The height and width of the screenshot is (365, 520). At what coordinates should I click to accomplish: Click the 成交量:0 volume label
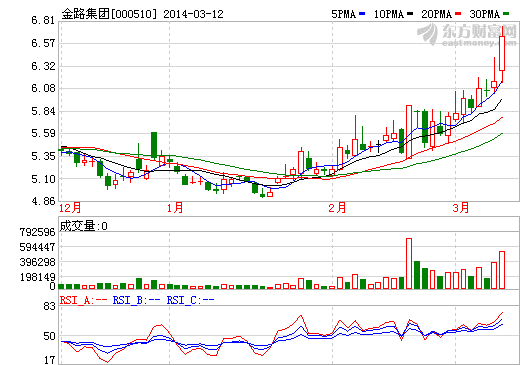(x=83, y=226)
